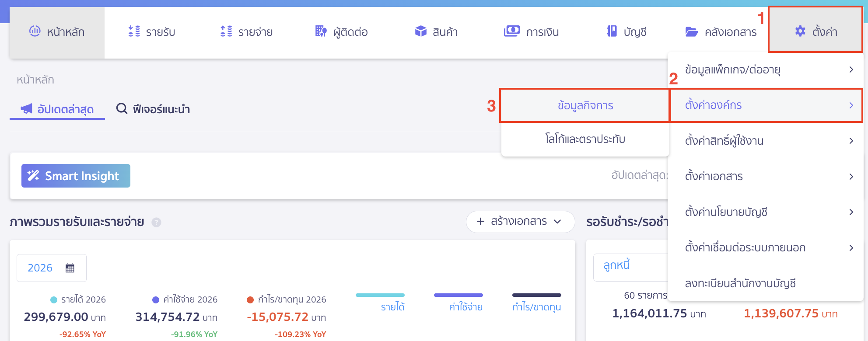
Task: Click the สินค้า product box icon
Action: point(420,31)
